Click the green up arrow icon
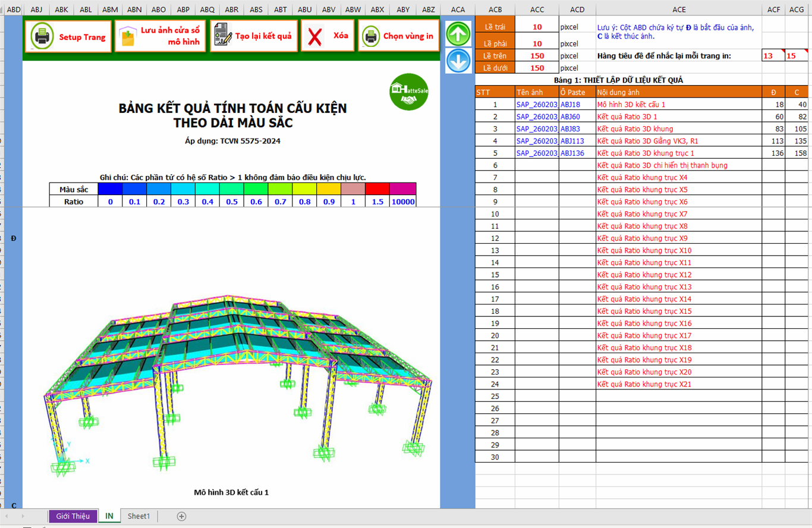 pos(458,34)
